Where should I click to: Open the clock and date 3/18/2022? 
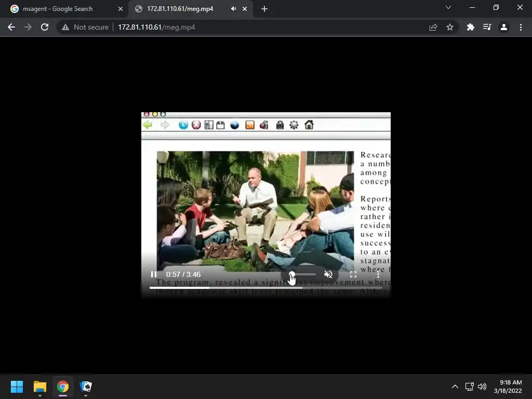(x=508, y=387)
